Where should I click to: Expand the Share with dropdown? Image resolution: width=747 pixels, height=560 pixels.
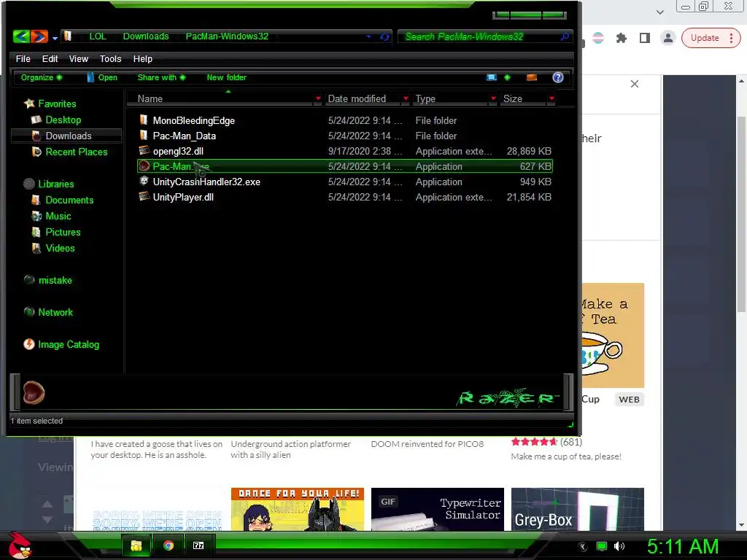tap(161, 77)
